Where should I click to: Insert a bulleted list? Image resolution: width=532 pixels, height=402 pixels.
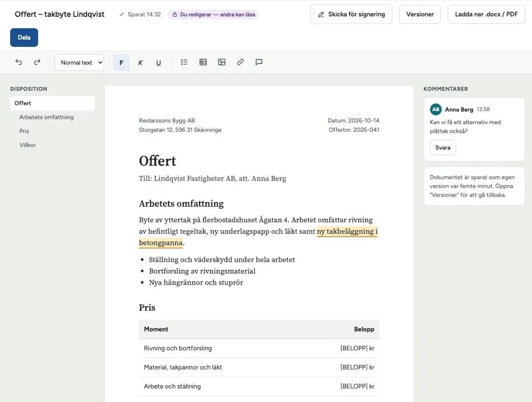[184, 62]
